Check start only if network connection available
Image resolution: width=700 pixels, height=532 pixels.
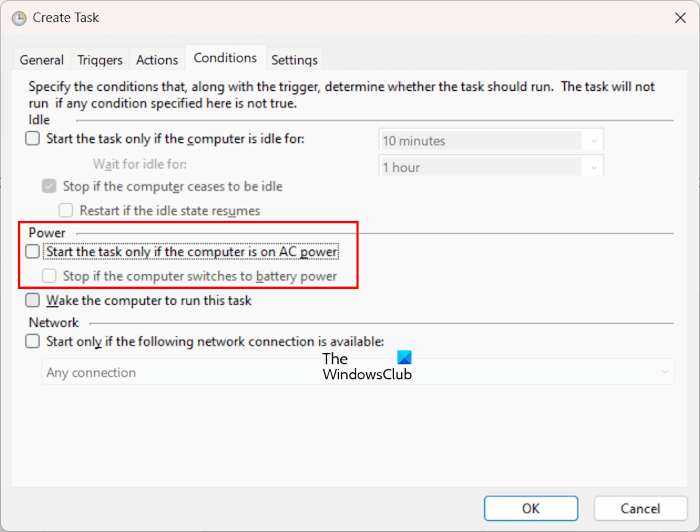tap(33, 341)
